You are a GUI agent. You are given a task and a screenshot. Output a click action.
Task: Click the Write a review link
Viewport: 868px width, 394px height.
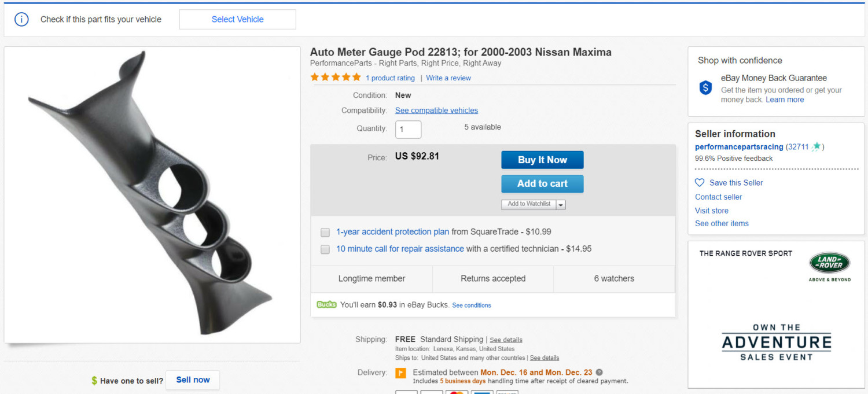click(448, 78)
